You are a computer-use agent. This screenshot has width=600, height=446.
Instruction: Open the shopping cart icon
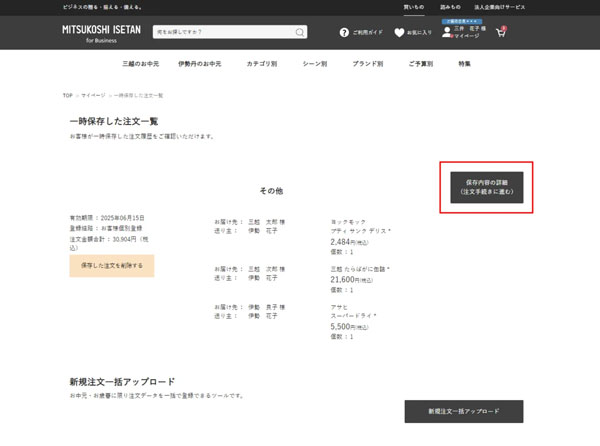point(501,32)
